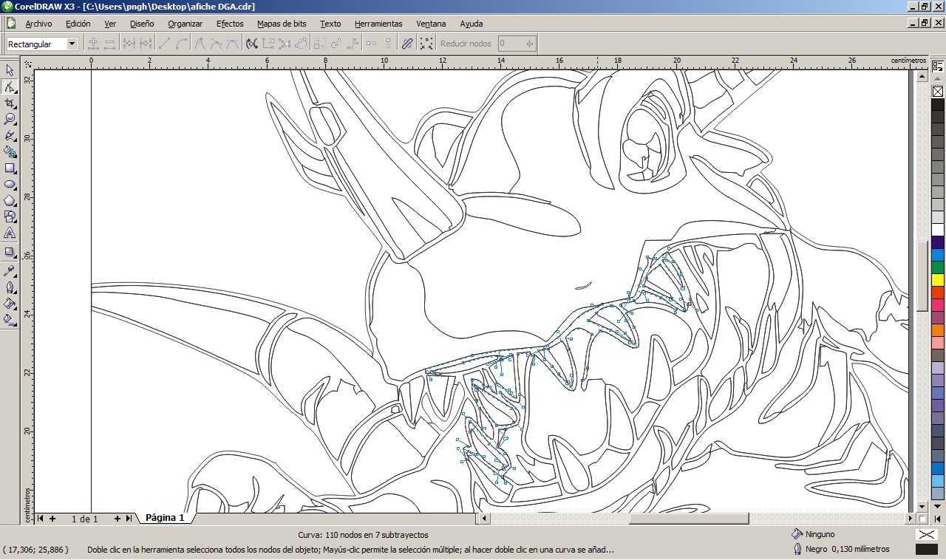946x560 pixels.
Task: Click the Reducir nodos value field
Action: point(516,44)
